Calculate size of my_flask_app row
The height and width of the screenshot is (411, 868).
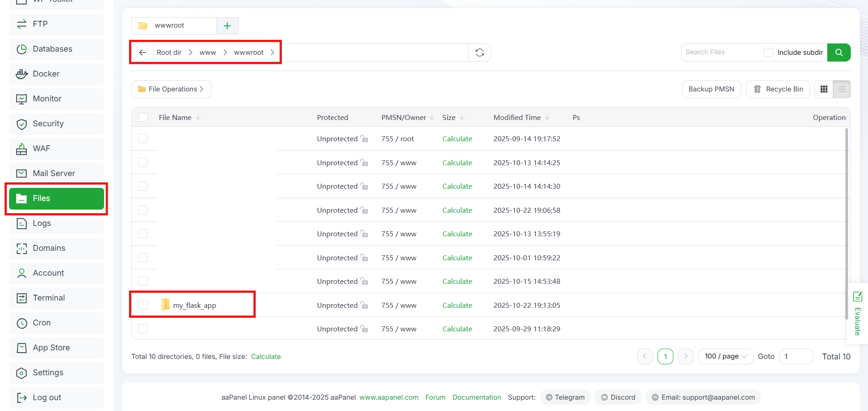(457, 305)
